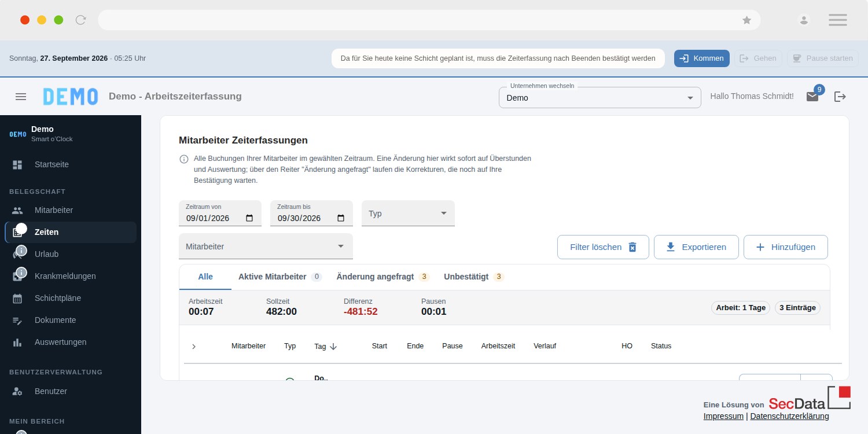
Task: Click the Differenz value -481:52
Action: click(361, 312)
